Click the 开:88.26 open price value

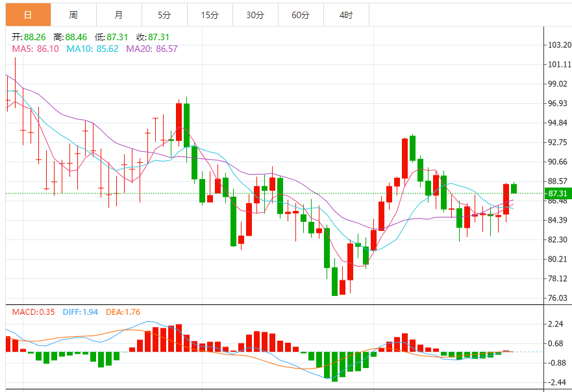coord(29,37)
